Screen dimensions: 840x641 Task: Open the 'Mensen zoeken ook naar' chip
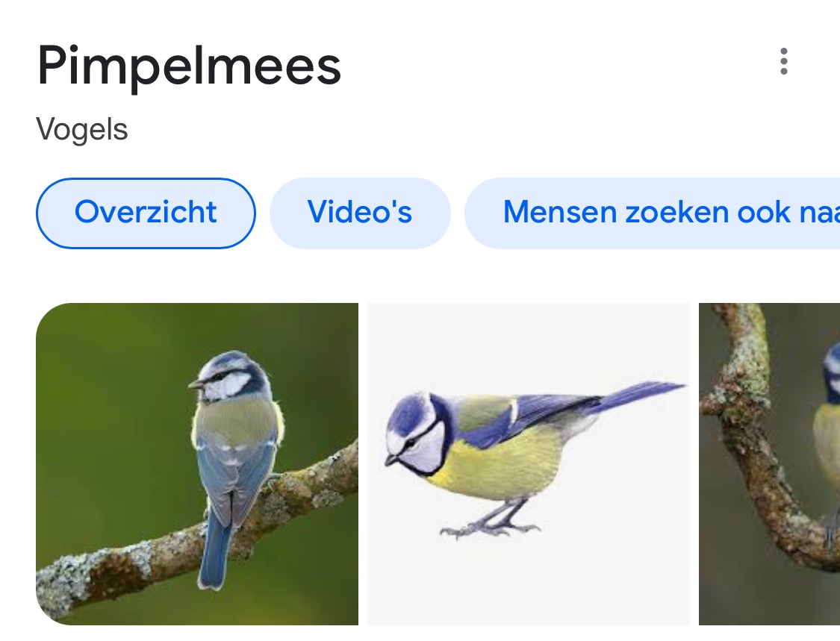point(653,213)
